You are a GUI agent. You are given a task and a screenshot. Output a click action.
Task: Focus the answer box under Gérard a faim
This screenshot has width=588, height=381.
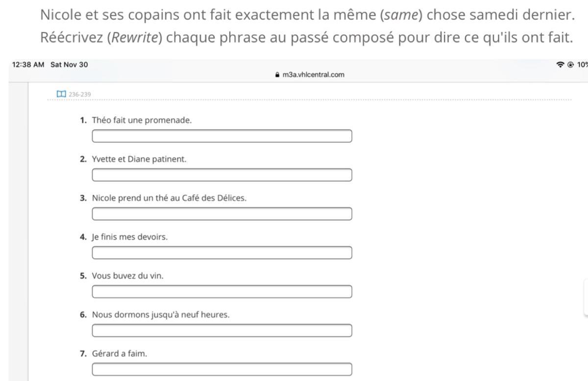tap(221, 369)
